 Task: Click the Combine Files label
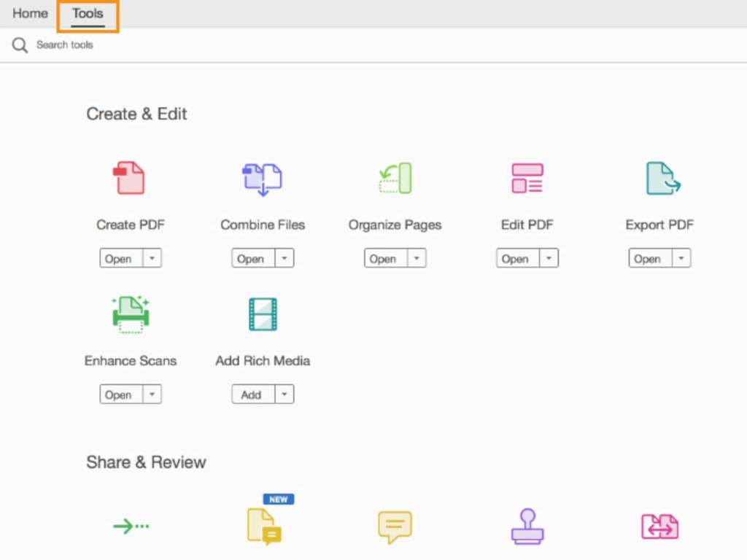263,225
